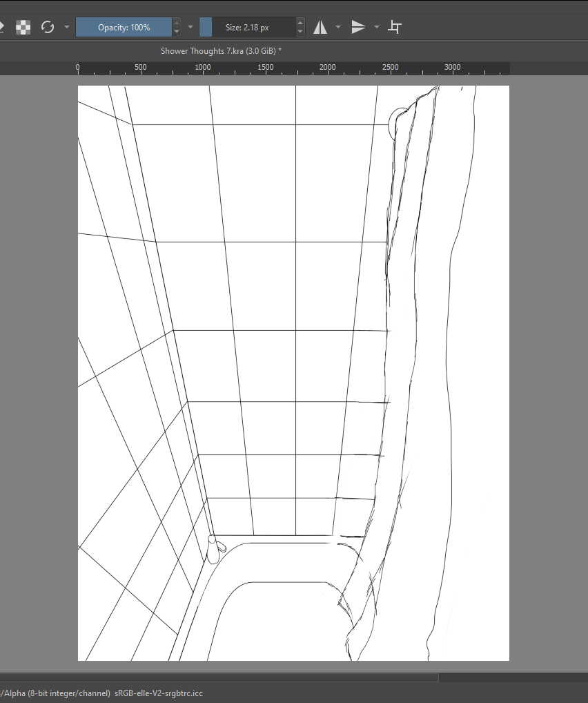Viewport: 588px width, 703px height.
Task: Click the horizontal canvas scrollbar
Action: tap(219, 677)
